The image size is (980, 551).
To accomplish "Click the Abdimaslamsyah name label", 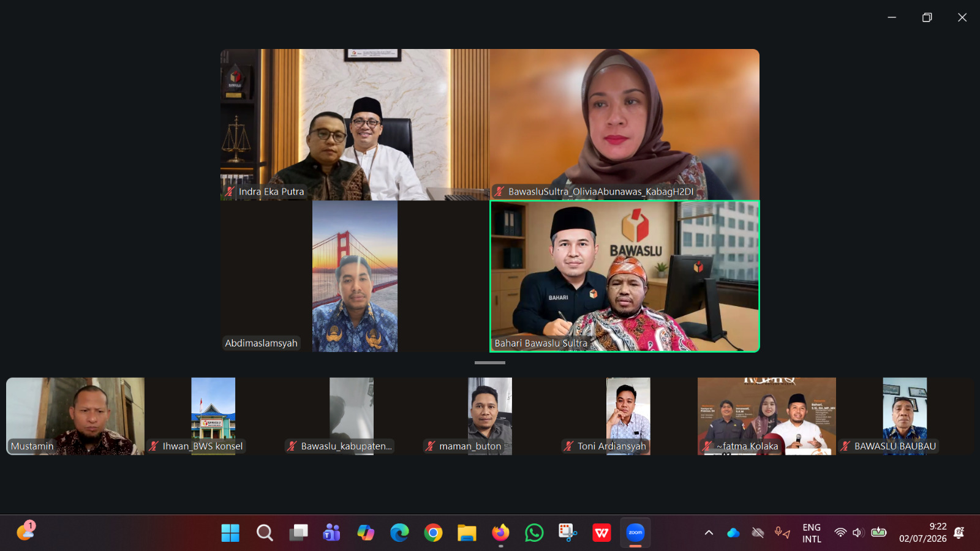I will (261, 343).
